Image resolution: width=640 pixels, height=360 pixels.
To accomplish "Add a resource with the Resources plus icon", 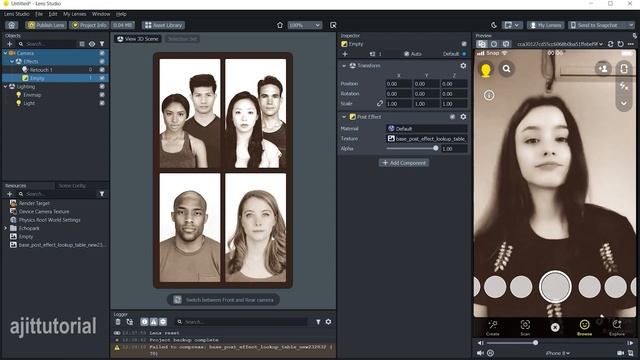I will (9, 194).
